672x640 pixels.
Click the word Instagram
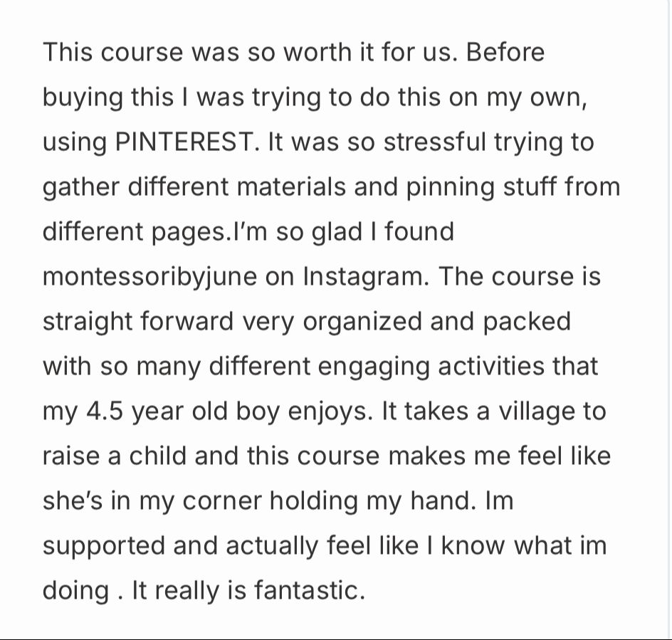(x=365, y=277)
